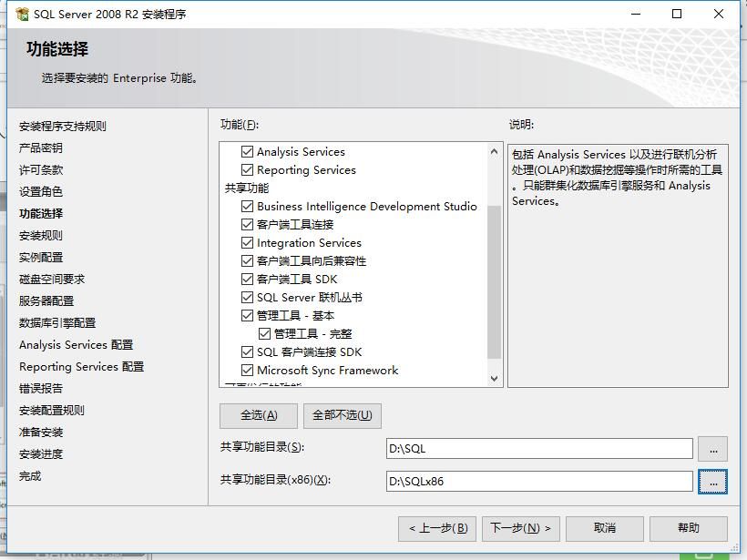Click the 全部不选(U) unselect all button
The height and width of the screenshot is (560, 747).
(x=342, y=416)
